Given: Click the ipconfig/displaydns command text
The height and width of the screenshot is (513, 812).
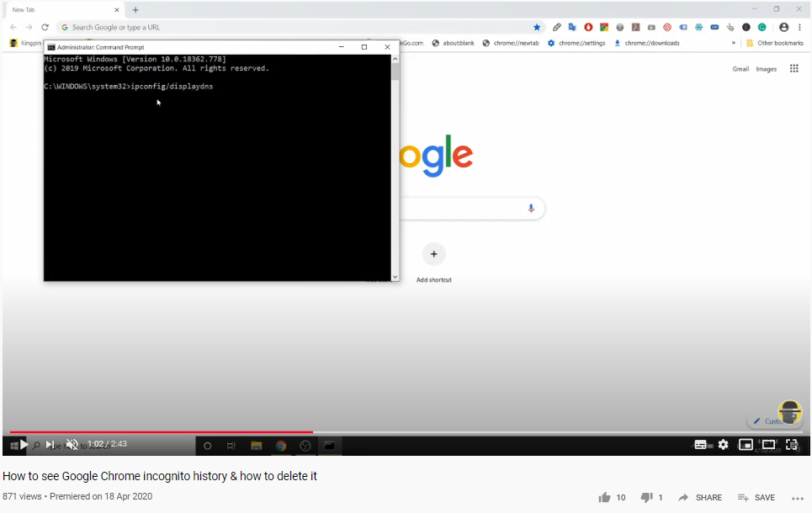Looking at the screenshot, I should pos(172,87).
